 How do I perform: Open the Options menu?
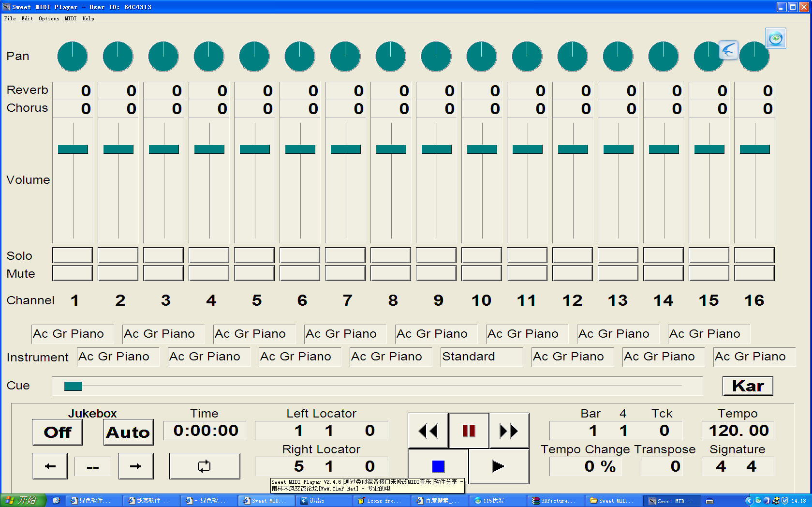49,18
